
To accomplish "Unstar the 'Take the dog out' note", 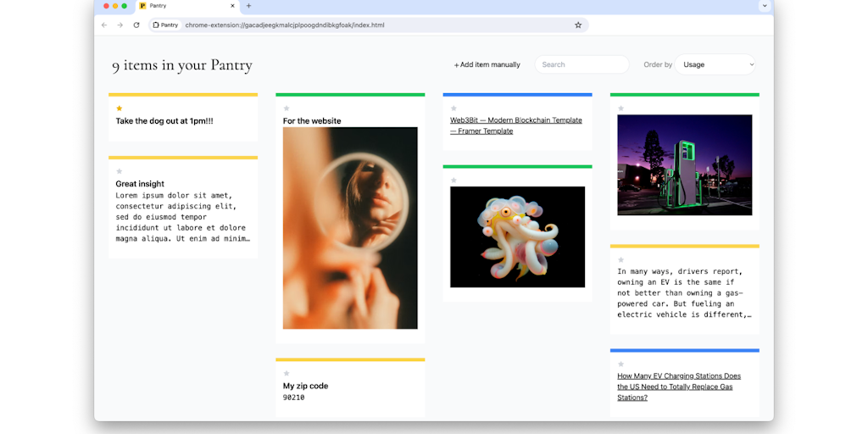I will (120, 108).
